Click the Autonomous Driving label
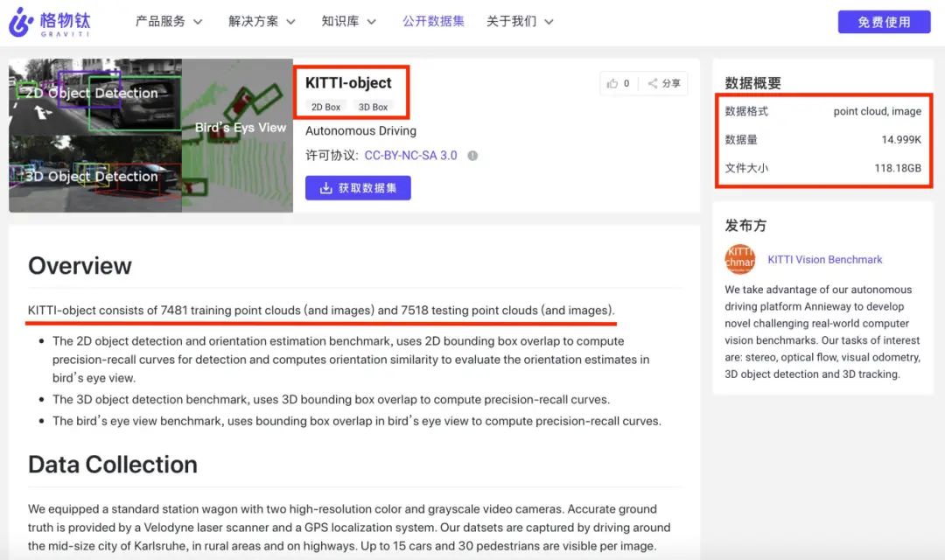945x560 pixels. click(x=360, y=130)
